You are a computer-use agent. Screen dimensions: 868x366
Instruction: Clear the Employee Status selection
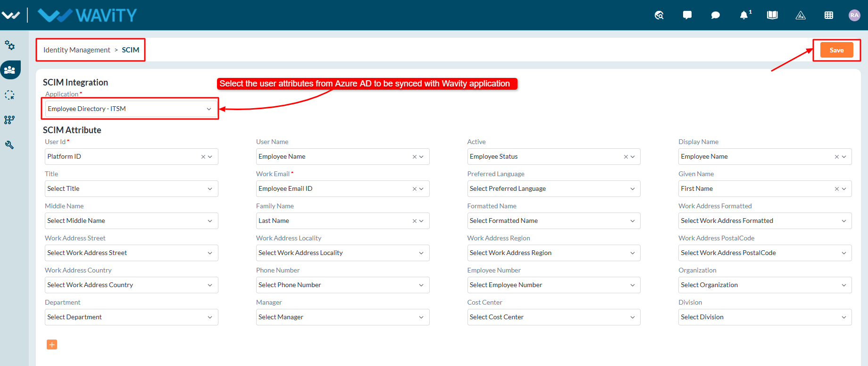[626, 157]
